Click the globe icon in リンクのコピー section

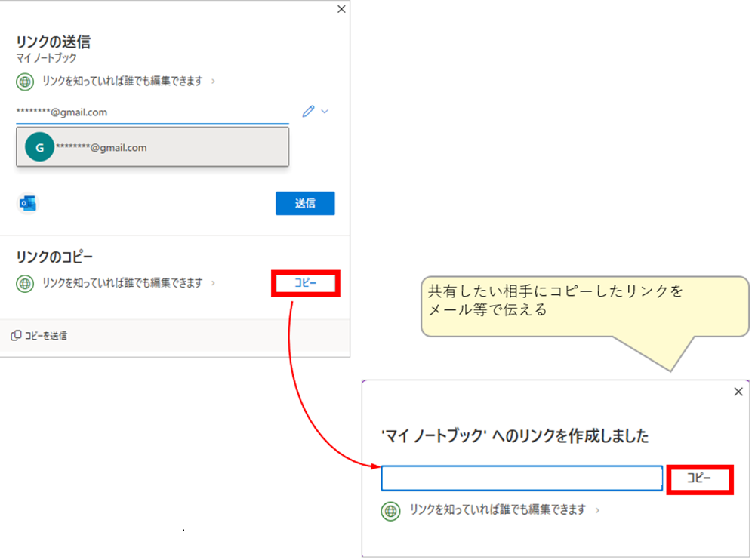(x=26, y=283)
